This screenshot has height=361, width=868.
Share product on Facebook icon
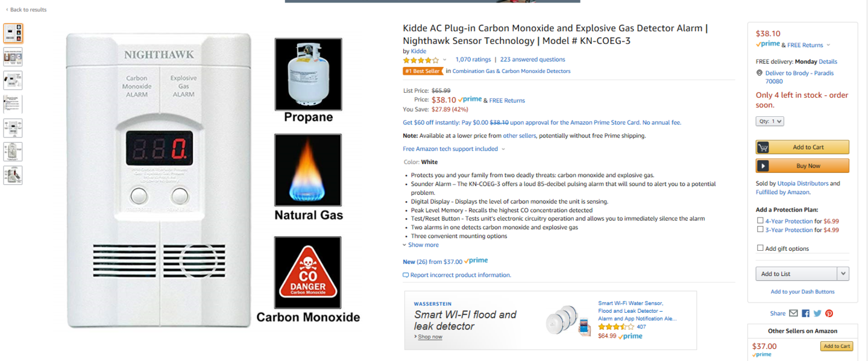pos(805,313)
